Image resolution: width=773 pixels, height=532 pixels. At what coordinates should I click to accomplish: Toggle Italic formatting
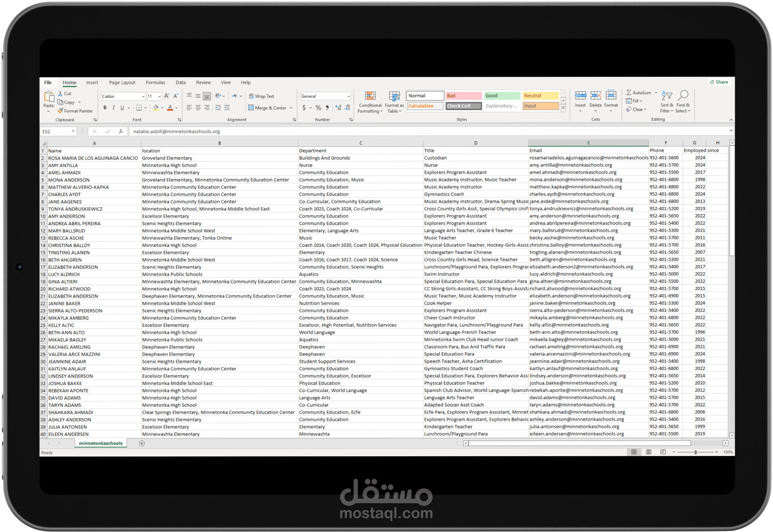pos(114,108)
